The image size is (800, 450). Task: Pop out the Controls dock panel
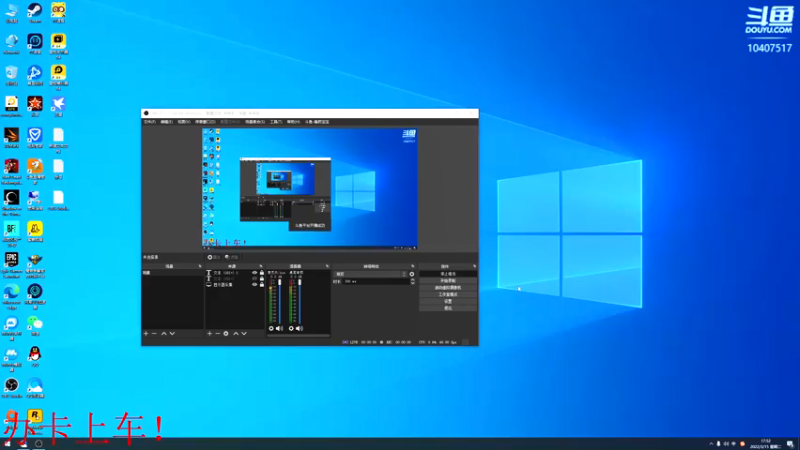[474, 266]
